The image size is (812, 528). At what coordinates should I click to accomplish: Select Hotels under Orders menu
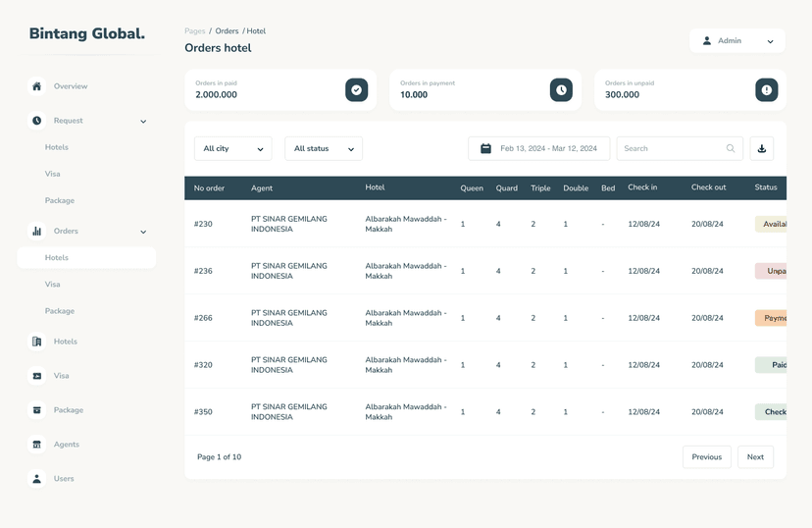click(x=86, y=257)
